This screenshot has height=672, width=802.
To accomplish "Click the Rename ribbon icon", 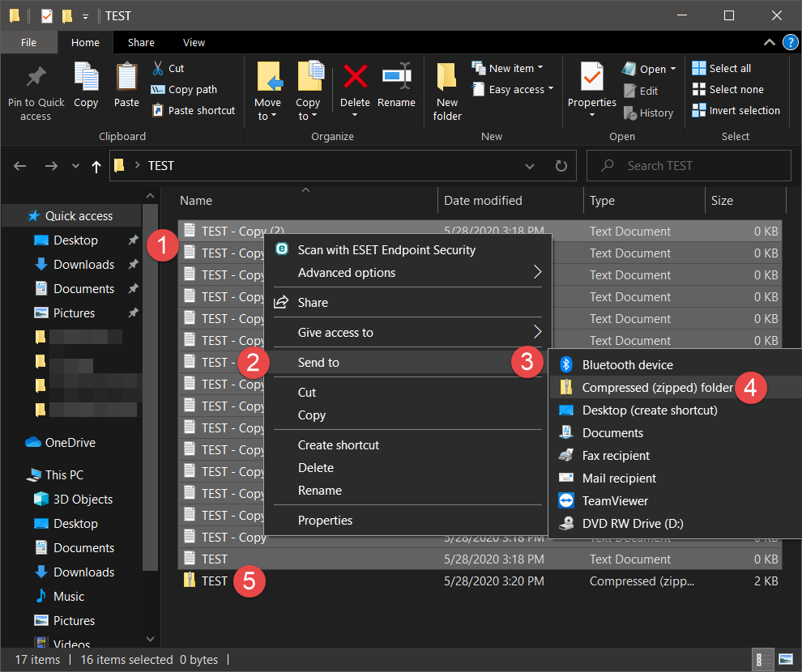I will point(396,77).
